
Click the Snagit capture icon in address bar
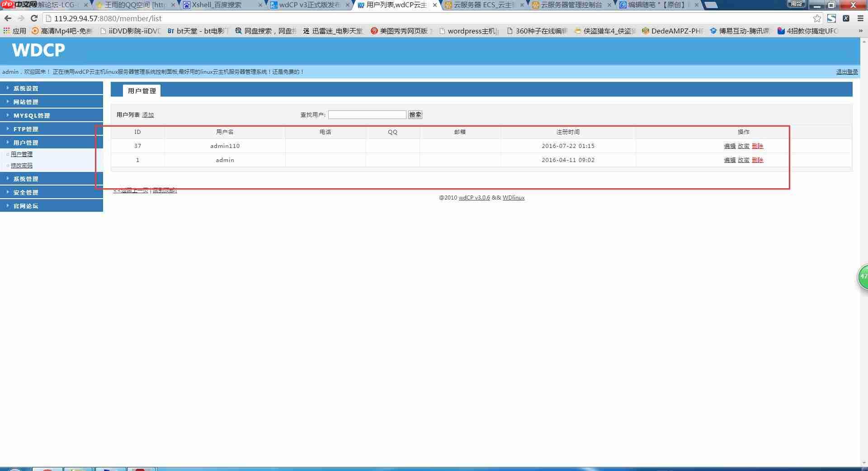coord(832,19)
